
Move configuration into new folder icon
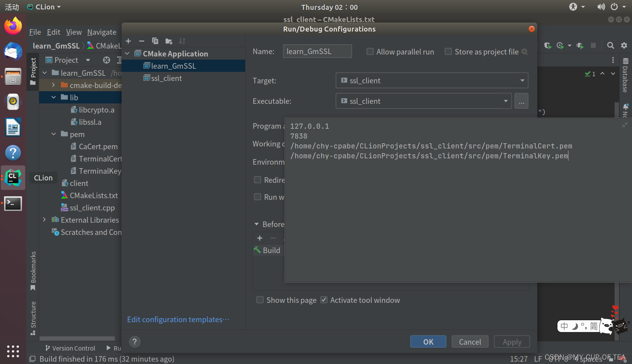coord(169,41)
